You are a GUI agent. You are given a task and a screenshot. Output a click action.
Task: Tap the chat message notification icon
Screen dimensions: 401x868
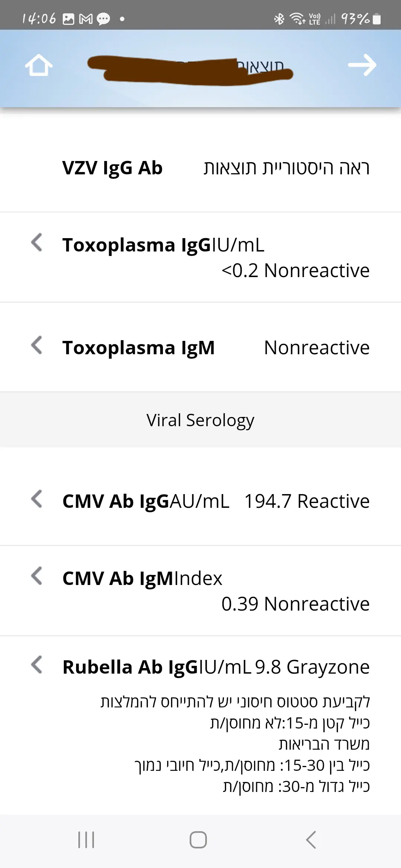[103, 19]
